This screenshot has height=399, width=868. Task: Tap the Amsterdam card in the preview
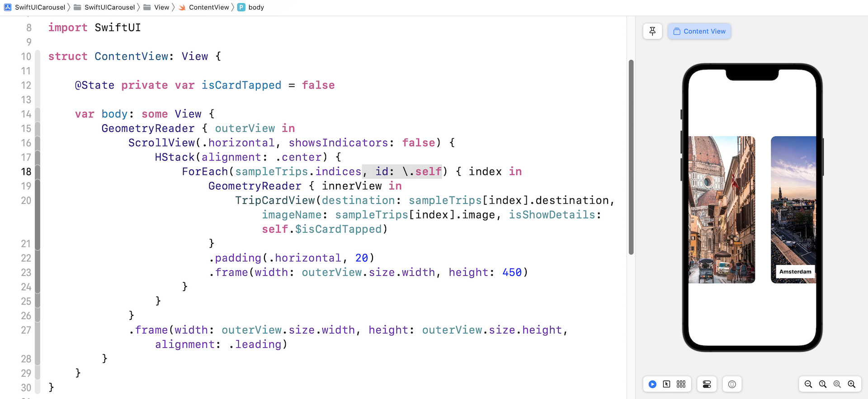point(793,210)
